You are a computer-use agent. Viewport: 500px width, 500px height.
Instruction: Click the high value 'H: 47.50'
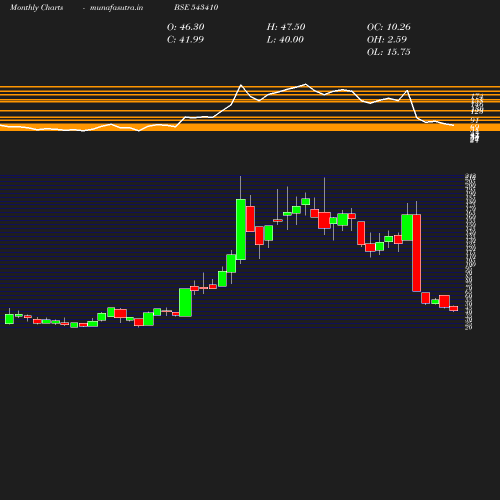(x=286, y=27)
